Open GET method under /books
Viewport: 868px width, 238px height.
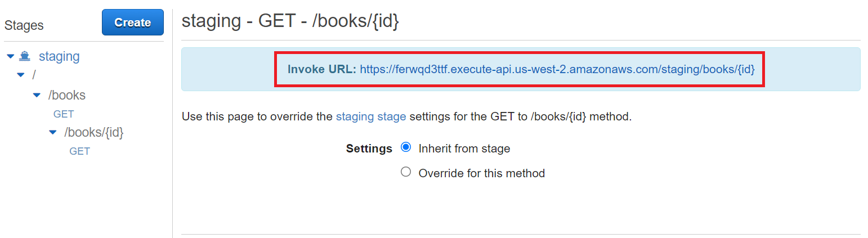coord(64,114)
